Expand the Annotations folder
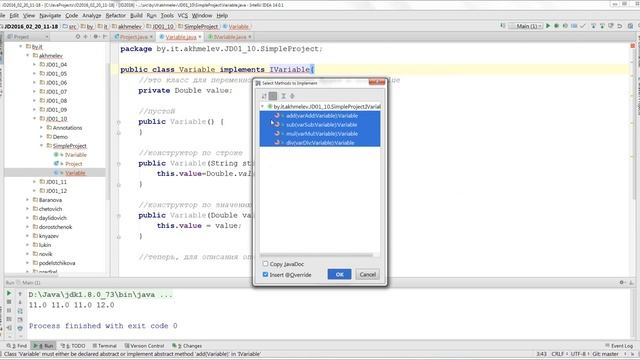 coord(41,127)
